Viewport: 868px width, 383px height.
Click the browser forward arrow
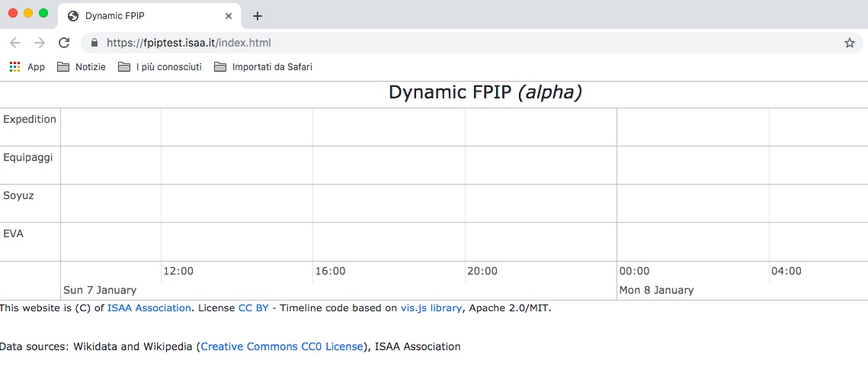[40, 43]
